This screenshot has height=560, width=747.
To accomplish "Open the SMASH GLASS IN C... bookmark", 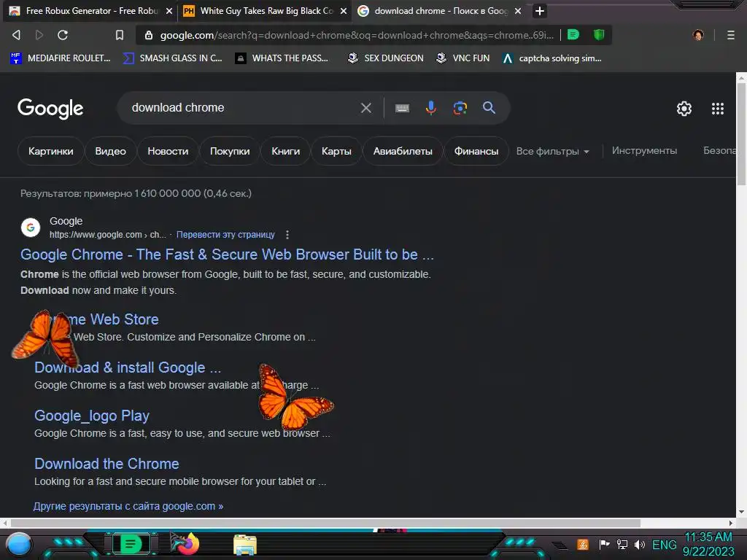I will (x=172, y=58).
